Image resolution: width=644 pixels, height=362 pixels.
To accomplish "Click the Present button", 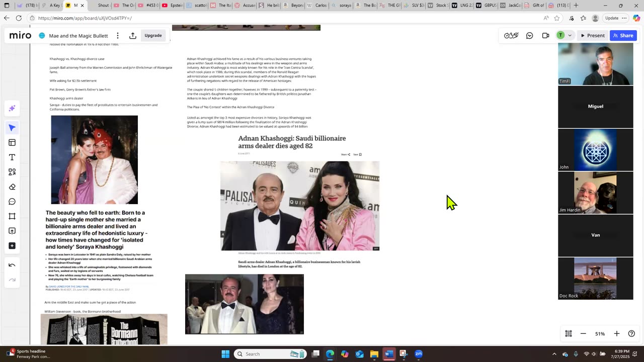I will 593,35.
